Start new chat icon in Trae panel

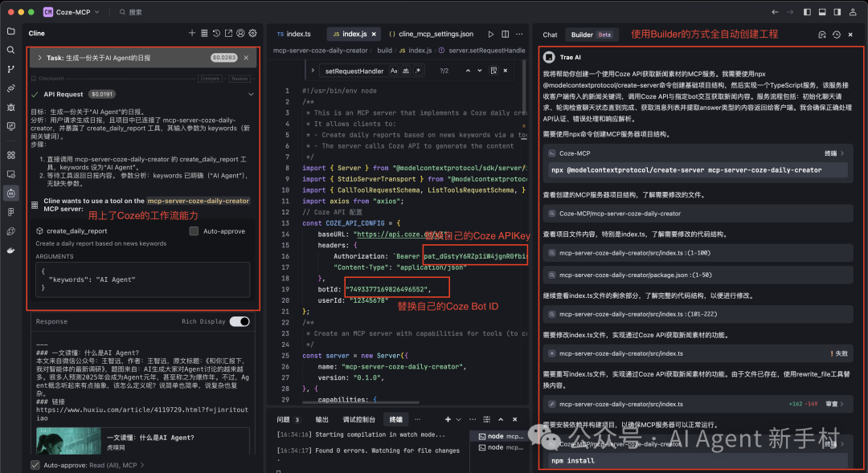click(822, 35)
